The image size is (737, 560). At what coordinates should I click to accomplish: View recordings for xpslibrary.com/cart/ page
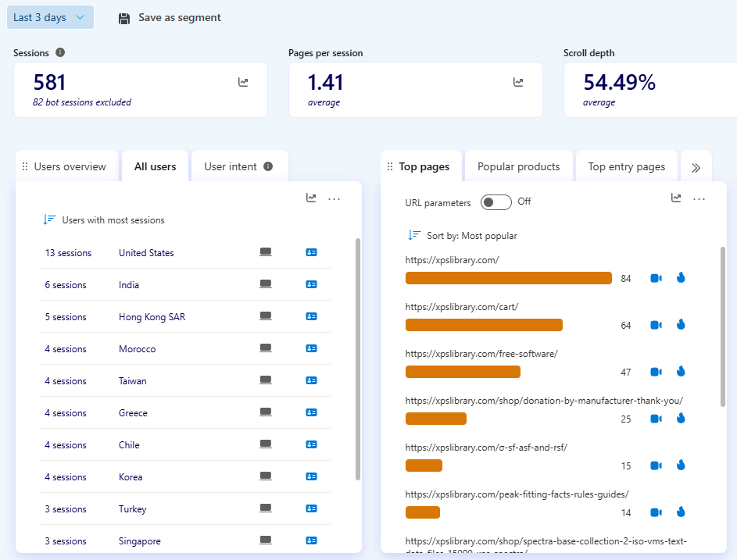[x=657, y=325]
